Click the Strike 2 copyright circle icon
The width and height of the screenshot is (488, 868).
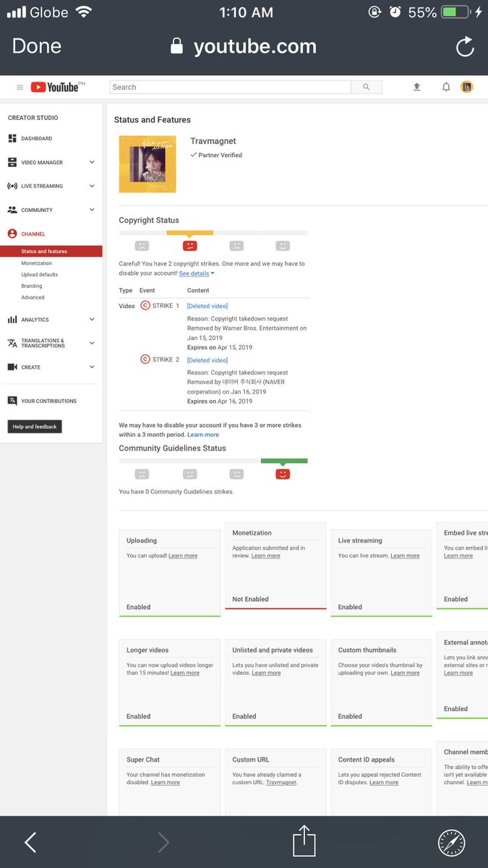coord(145,359)
